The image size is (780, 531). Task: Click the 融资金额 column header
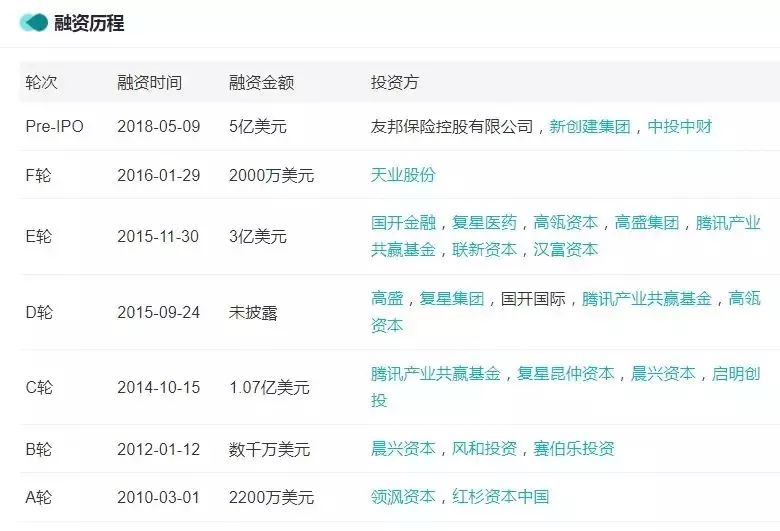point(261,82)
